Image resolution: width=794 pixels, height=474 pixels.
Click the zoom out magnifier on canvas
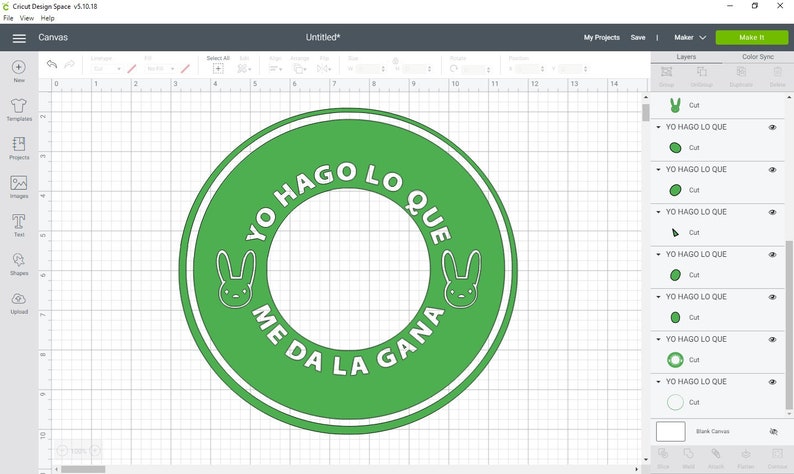pyautogui.click(x=62, y=450)
